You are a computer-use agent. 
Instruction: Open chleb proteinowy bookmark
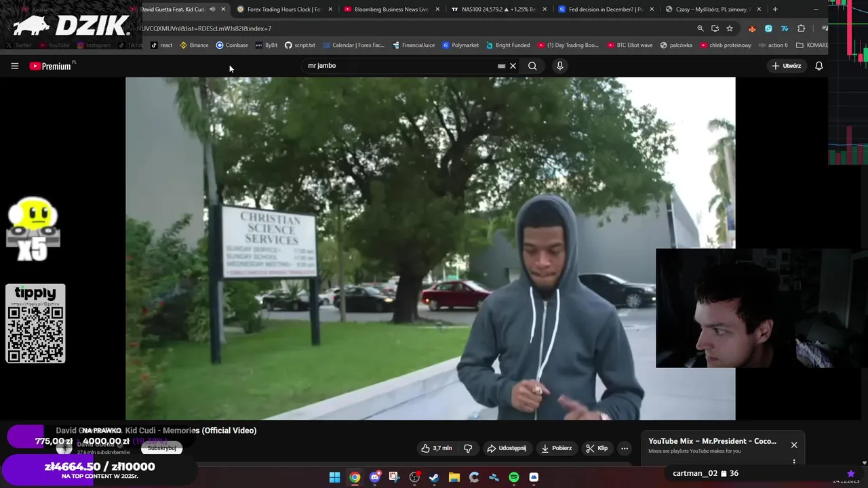pos(726,45)
